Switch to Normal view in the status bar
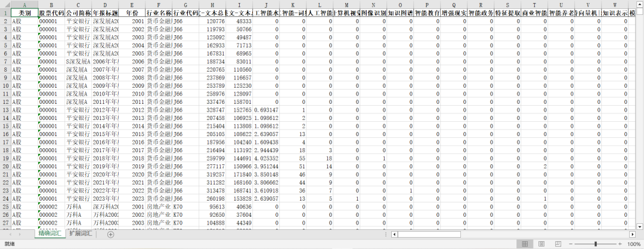Image resolution: width=644 pixels, height=249 pixels. click(x=525, y=244)
